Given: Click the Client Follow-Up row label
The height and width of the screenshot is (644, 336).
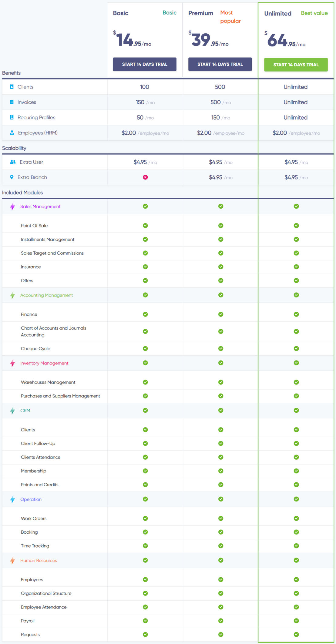Looking at the screenshot, I should (x=38, y=443).
